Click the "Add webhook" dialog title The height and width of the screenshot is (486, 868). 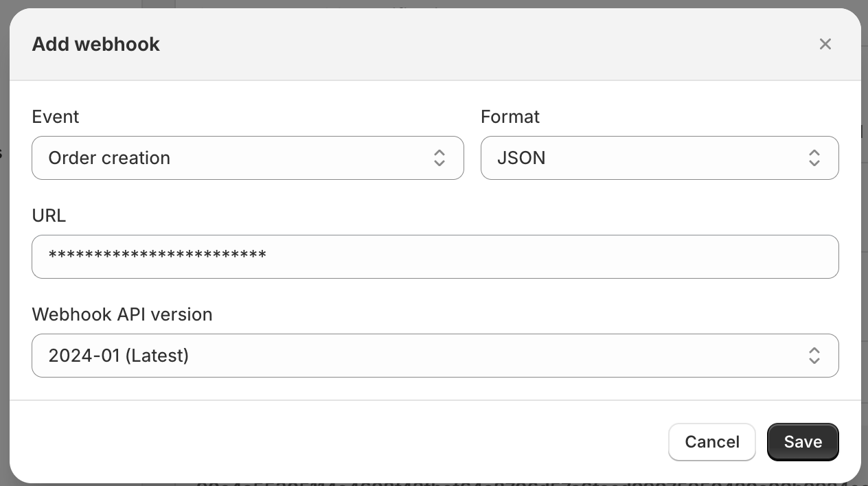click(96, 44)
